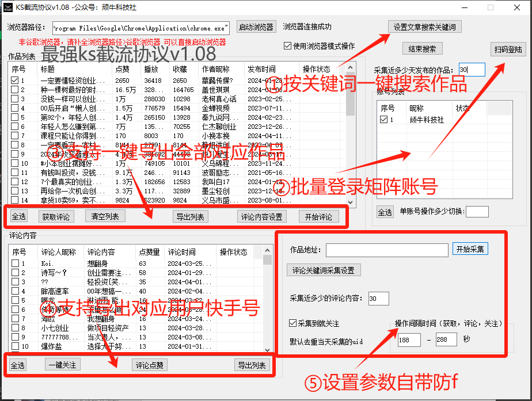Click the 启动浏览器 button
The image size is (532, 401).
point(256,27)
